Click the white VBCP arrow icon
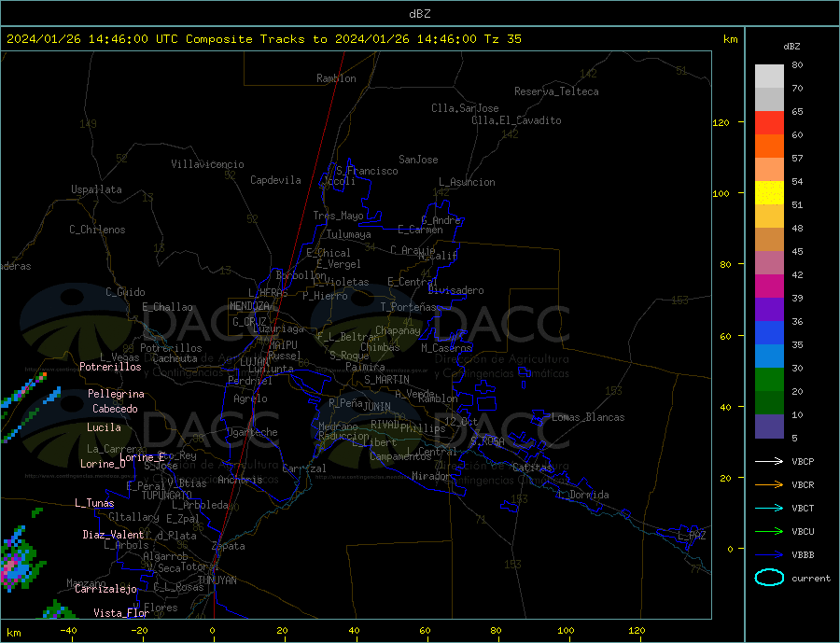 click(769, 461)
